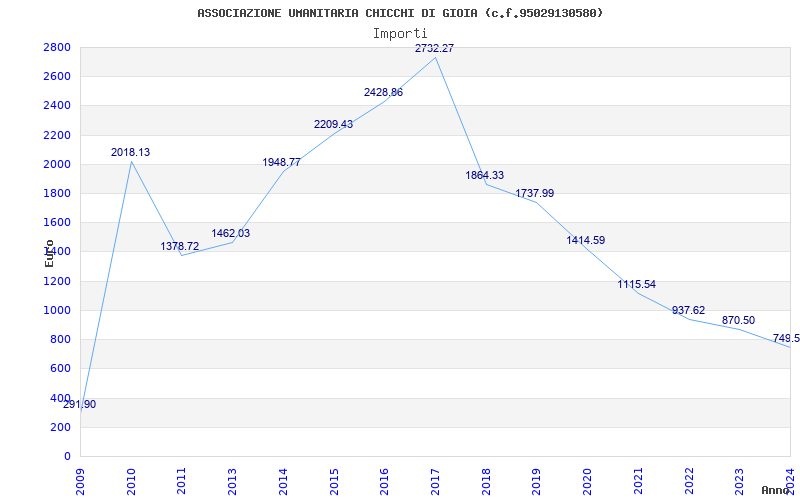Click the 2009 x-axis year label
Screen dimensions: 800x500
point(80,482)
